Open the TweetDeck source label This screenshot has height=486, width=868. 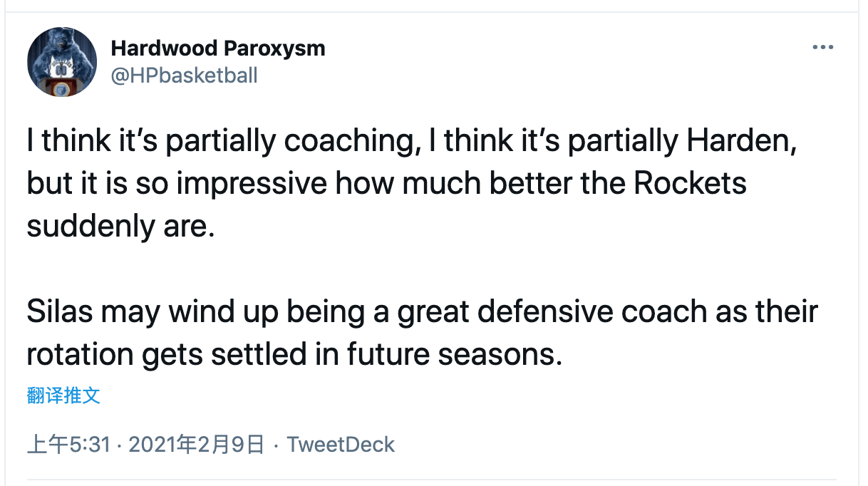[x=341, y=445]
